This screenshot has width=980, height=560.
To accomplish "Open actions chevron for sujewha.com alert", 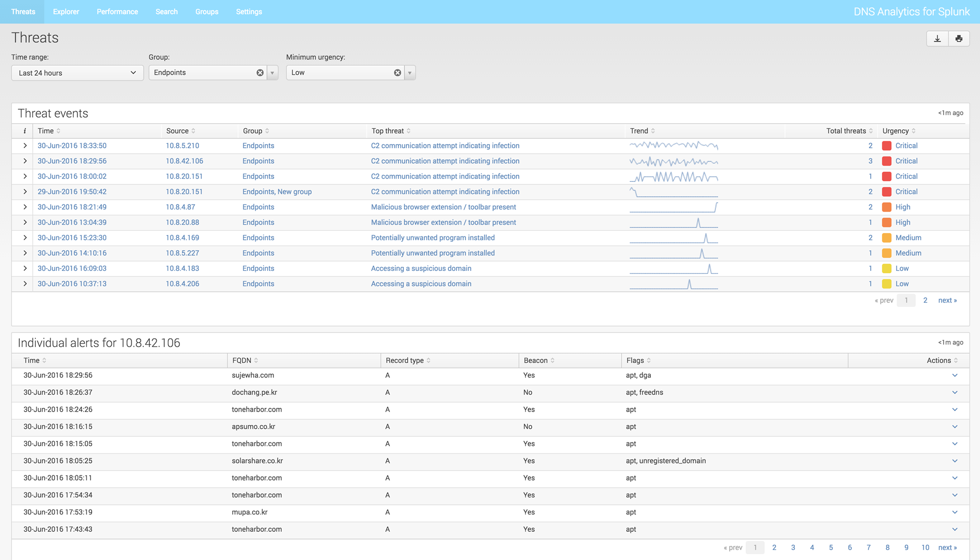I will point(955,375).
